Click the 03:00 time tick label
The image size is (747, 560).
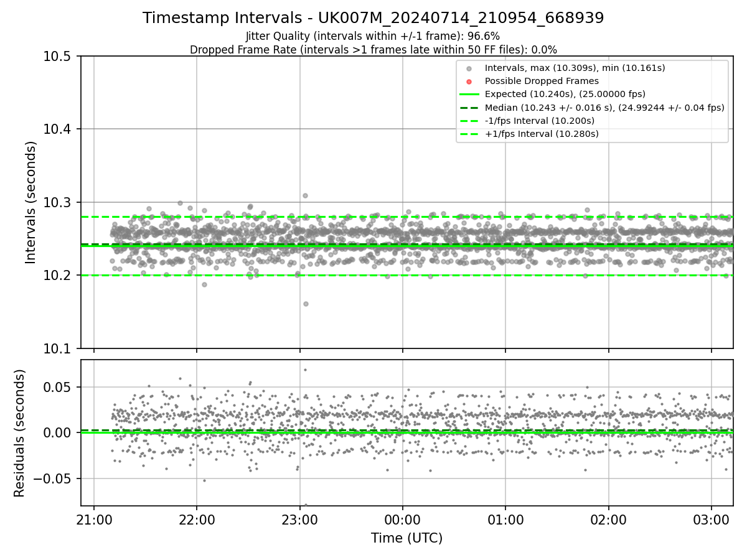click(712, 519)
